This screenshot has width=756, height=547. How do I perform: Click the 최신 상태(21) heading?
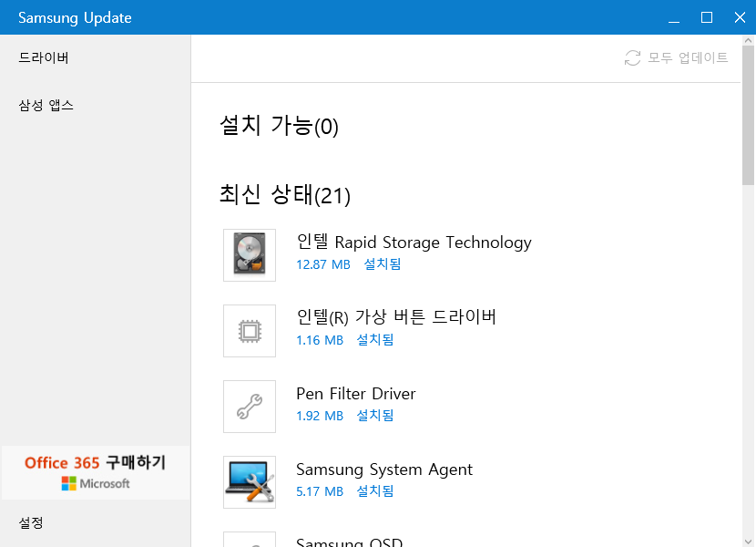pyautogui.click(x=285, y=194)
